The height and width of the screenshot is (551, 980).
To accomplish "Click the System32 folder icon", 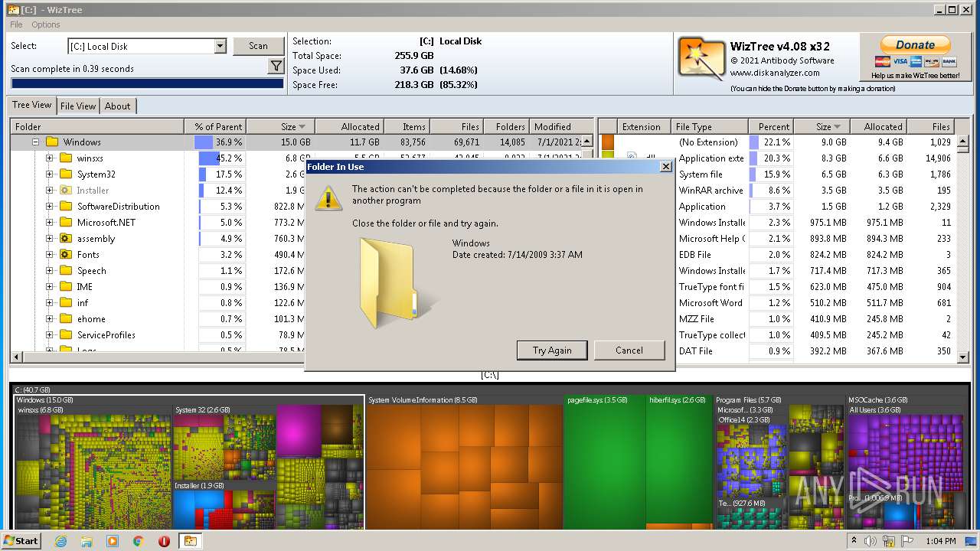I will tap(66, 174).
